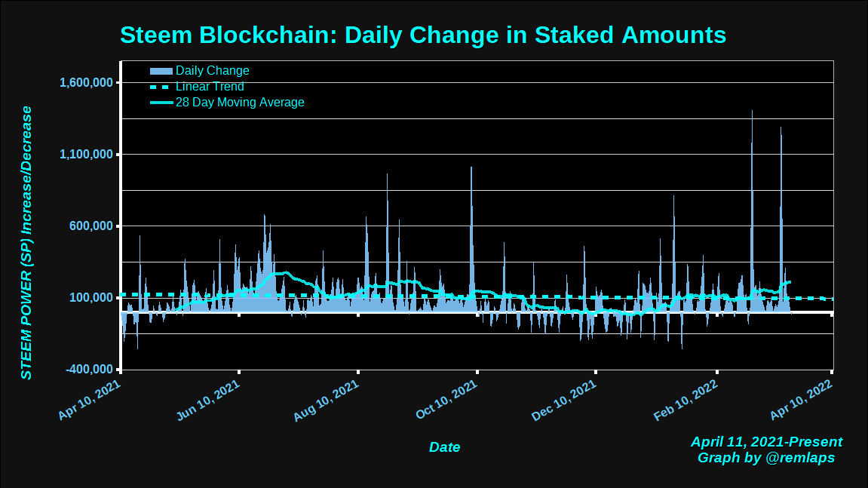
Task: Click the STEEM POWER y-axis title
Action: pyautogui.click(x=26, y=243)
